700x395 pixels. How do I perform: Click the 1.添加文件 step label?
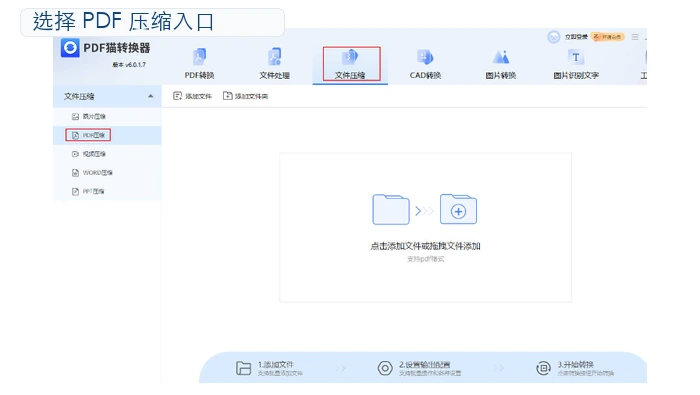click(x=276, y=365)
